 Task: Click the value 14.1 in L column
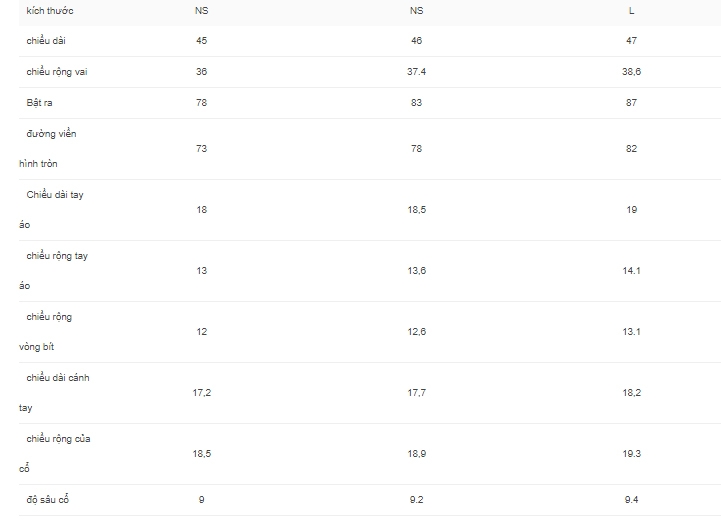pos(631,271)
